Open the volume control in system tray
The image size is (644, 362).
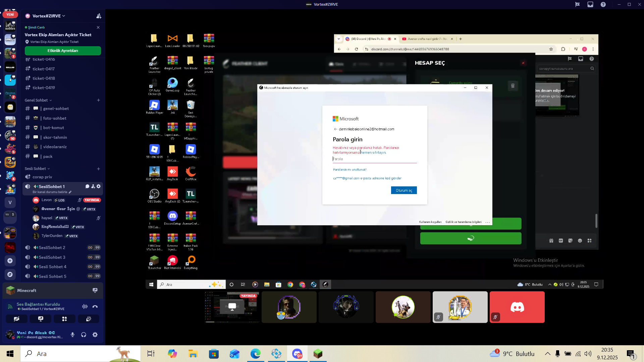point(588,354)
